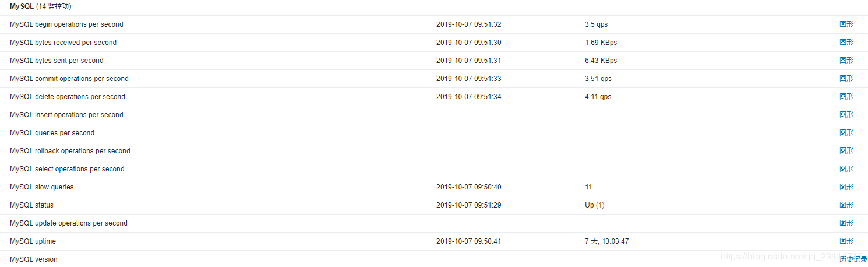The image size is (868, 267).
Task: Open graph for MySQL slow queries row
Action: click(846, 187)
